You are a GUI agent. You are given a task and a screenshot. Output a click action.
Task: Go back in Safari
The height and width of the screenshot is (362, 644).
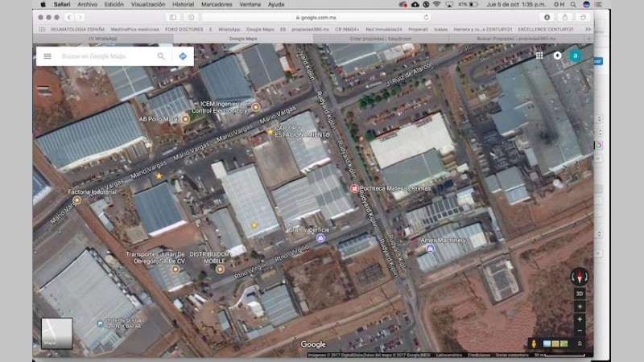(69, 17)
